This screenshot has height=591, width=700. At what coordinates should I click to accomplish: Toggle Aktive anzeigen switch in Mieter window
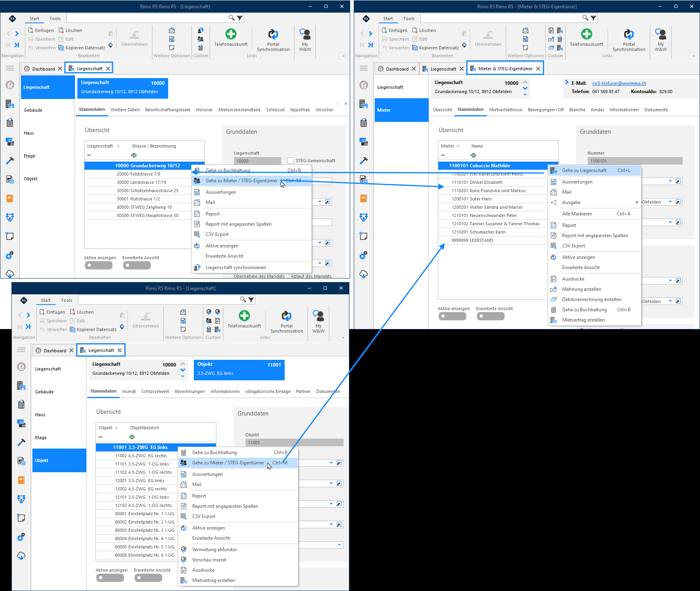click(452, 316)
